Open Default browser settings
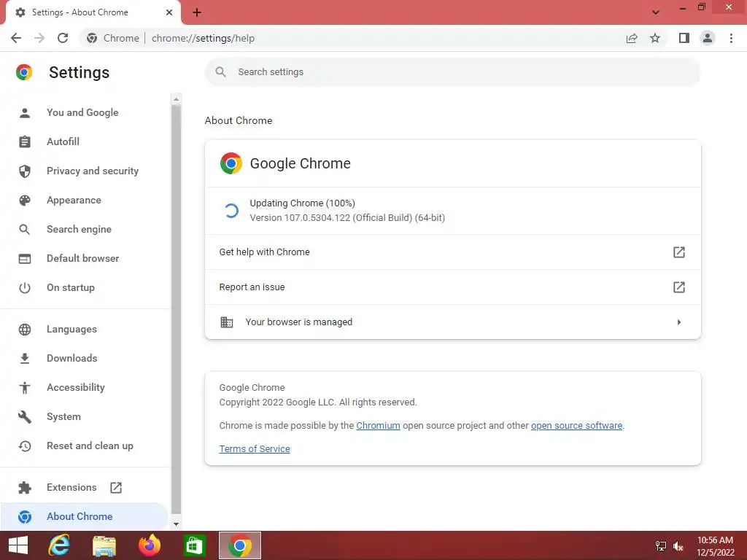This screenshot has height=560, width=747. [83, 259]
